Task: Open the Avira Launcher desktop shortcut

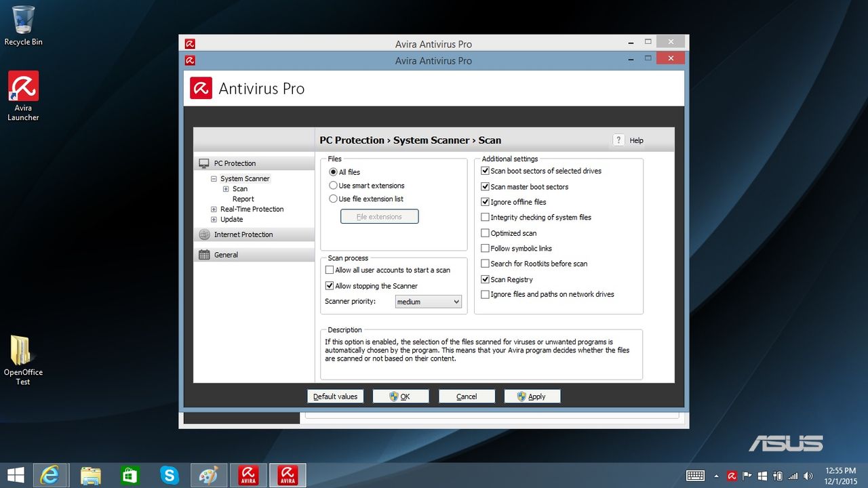Action: tap(23, 96)
